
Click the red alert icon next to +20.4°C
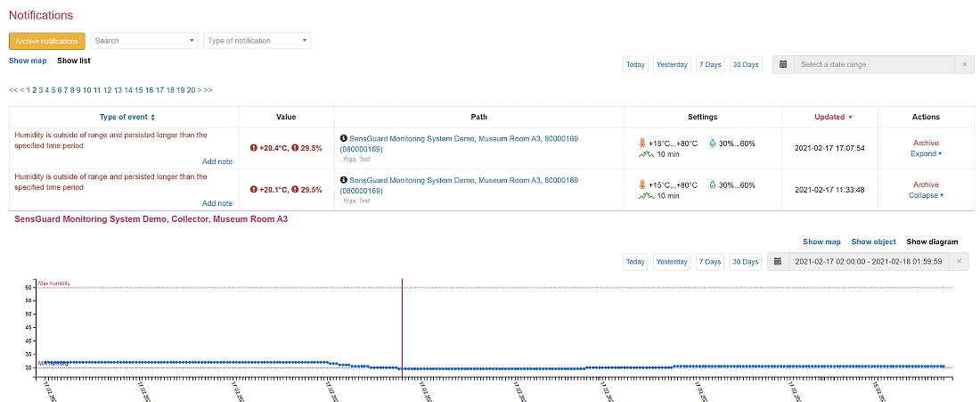click(x=254, y=148)
